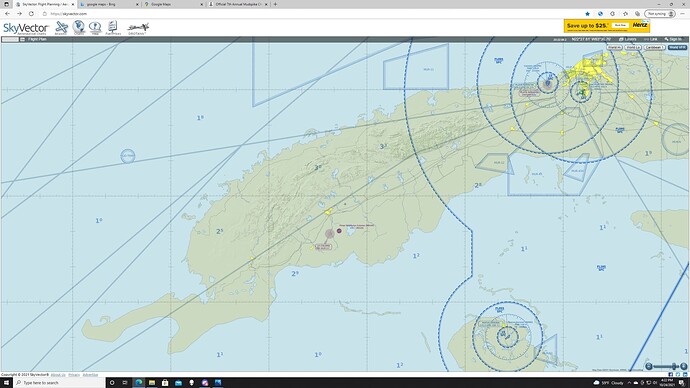Viewport: 690px width, 388px height.
Task: Select the World Lo chart
Action: (x=633, y=47)
